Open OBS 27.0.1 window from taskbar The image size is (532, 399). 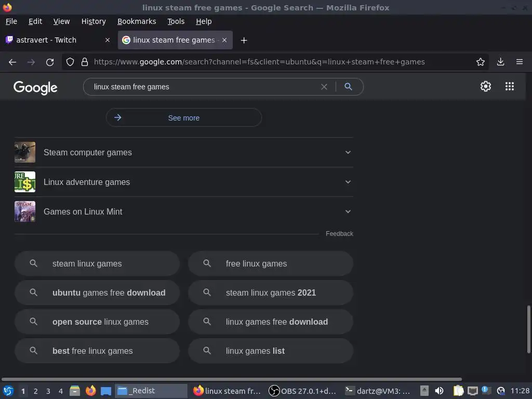click(303, 391)
